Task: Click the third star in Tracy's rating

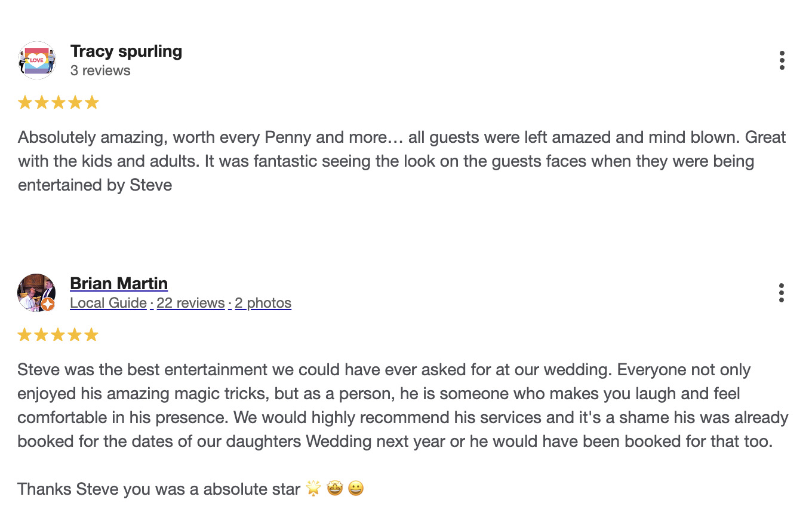Action: (x=58, y=102)
